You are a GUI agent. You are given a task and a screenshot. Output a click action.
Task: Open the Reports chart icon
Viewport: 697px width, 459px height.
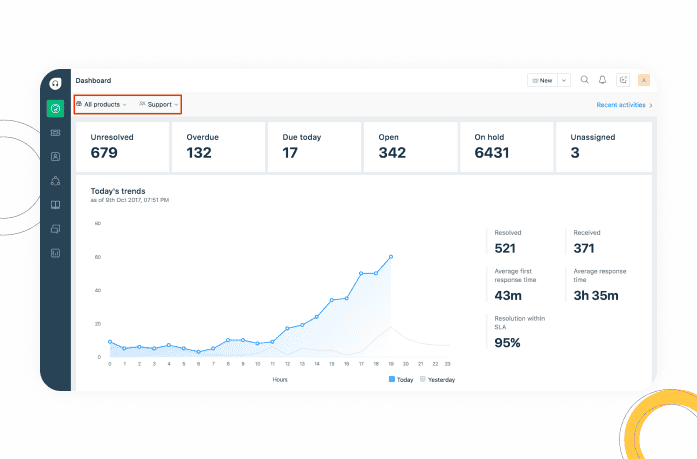click(55, 253)
